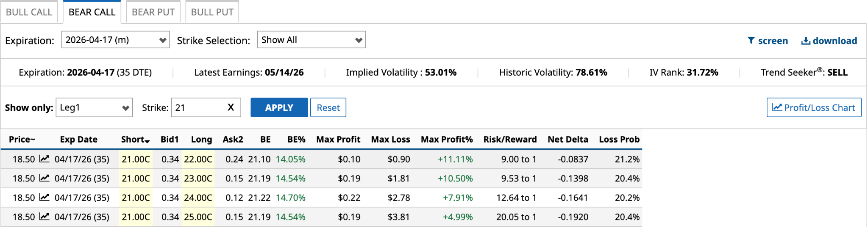This screenshot has width=868, height=228.
Task: Switch to the BEAR PUT tab
Action: point(153,12)
